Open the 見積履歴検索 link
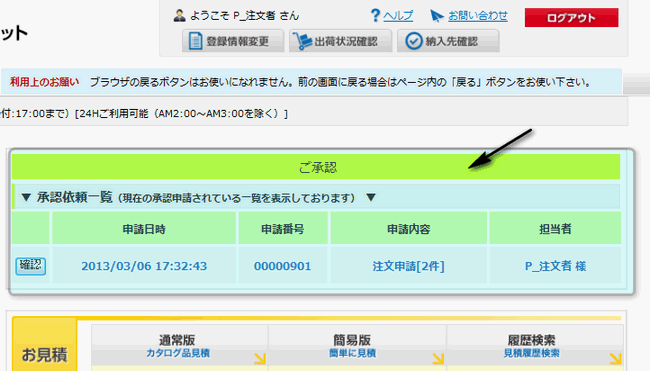This screenshot has width=650, height=371. click(531, 353)
